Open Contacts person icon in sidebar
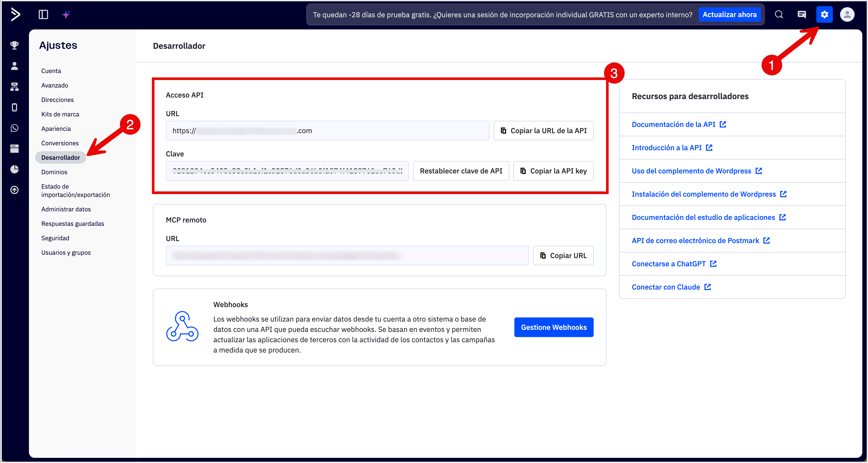Screen dimensions: 868x463 pos(14,66)
